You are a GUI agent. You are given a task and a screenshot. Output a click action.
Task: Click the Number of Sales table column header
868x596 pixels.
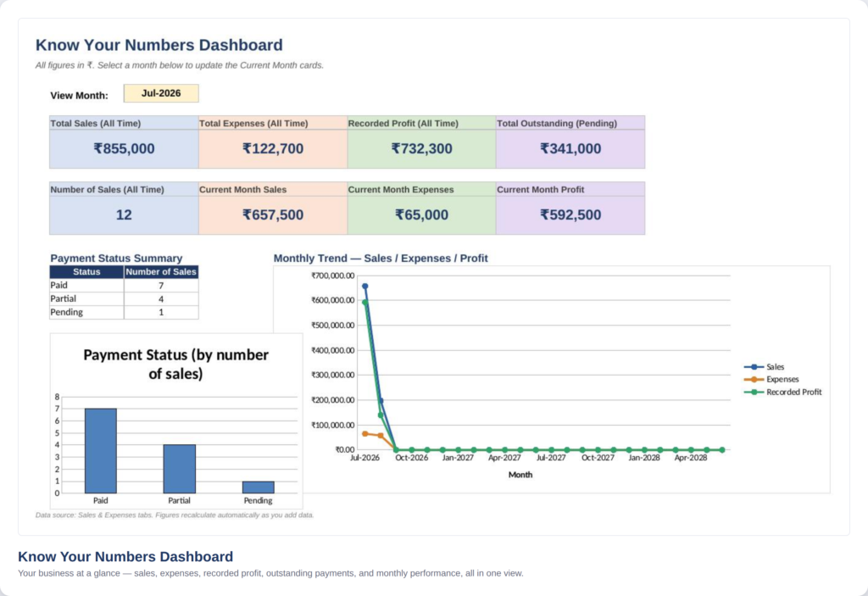(x=161, y=272)
